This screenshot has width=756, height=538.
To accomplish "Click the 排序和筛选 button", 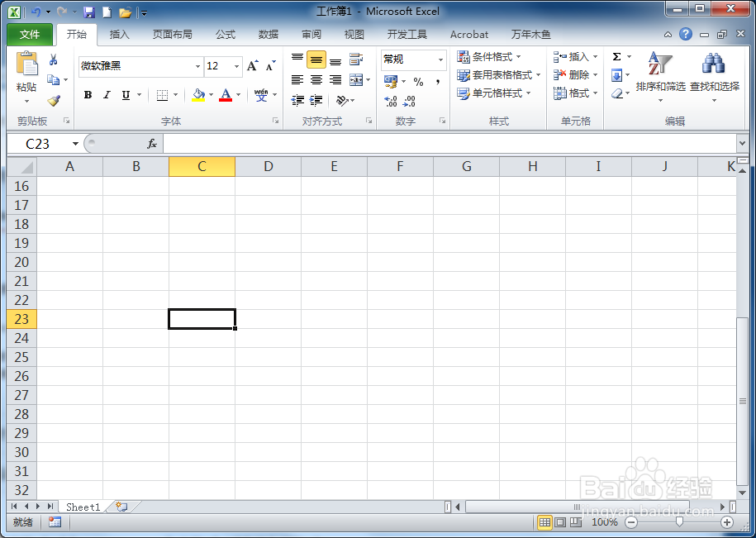I will [660, 76].
